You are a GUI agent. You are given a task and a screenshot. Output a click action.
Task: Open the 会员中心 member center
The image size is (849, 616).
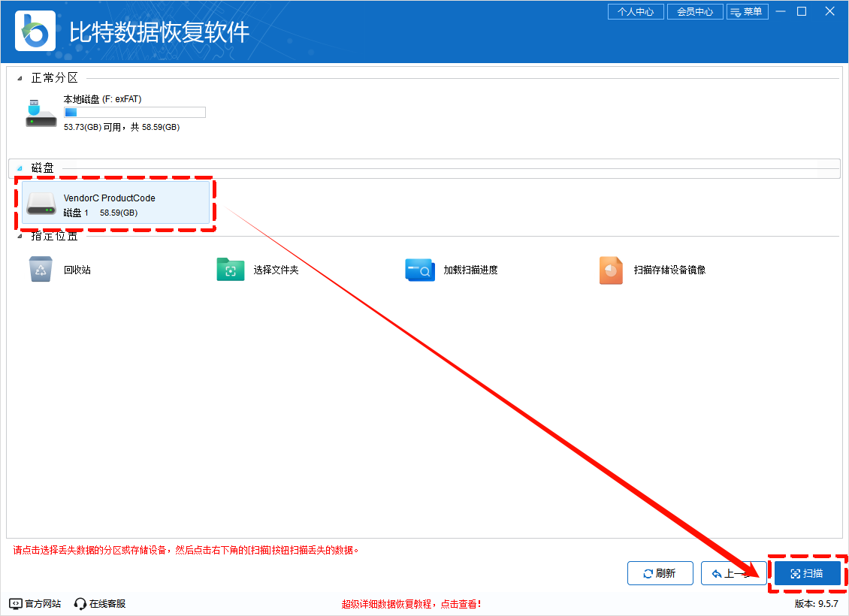pyautogui.click(x=694, y=12)
